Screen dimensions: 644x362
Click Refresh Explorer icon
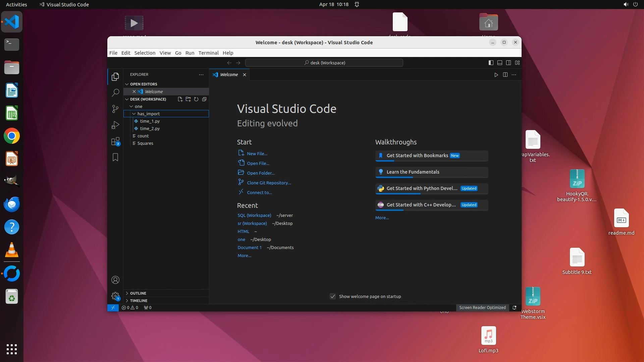coord(196,99)
